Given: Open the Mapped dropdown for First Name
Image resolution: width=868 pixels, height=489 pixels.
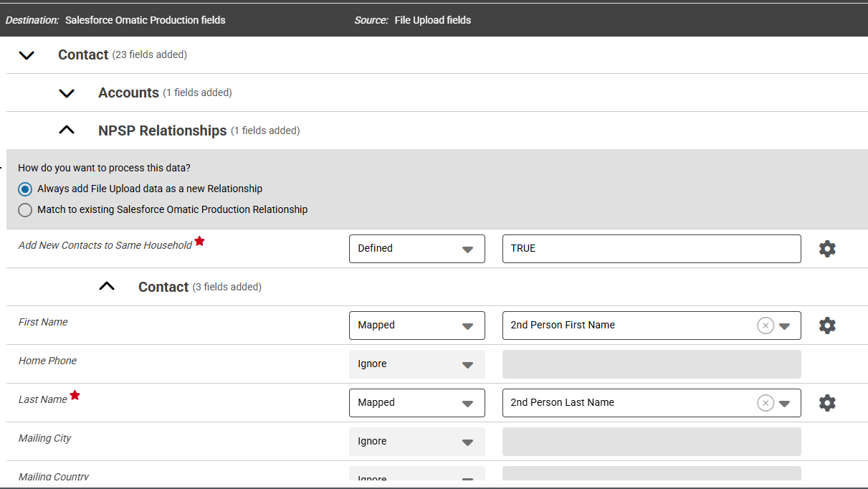Looking at the screenshot, I should [417, 326].
